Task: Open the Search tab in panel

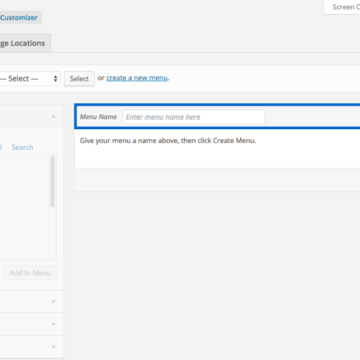Action: tap(22, 147)
